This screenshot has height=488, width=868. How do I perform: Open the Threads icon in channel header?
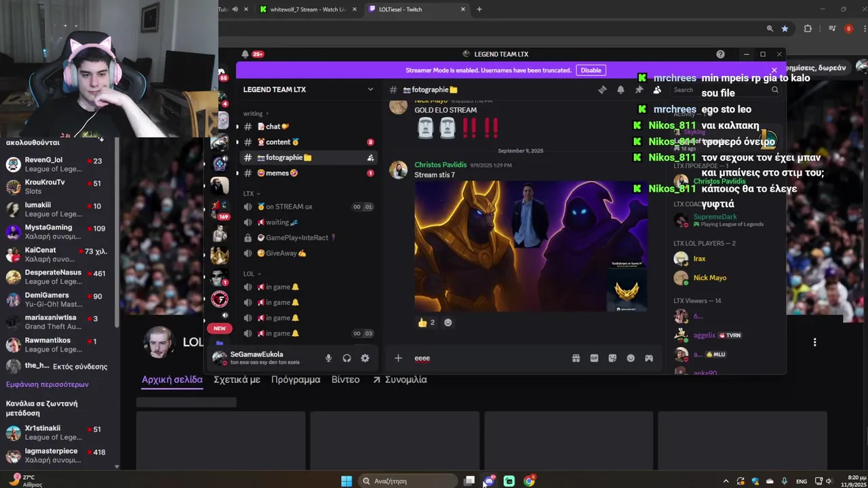point(602,89)
